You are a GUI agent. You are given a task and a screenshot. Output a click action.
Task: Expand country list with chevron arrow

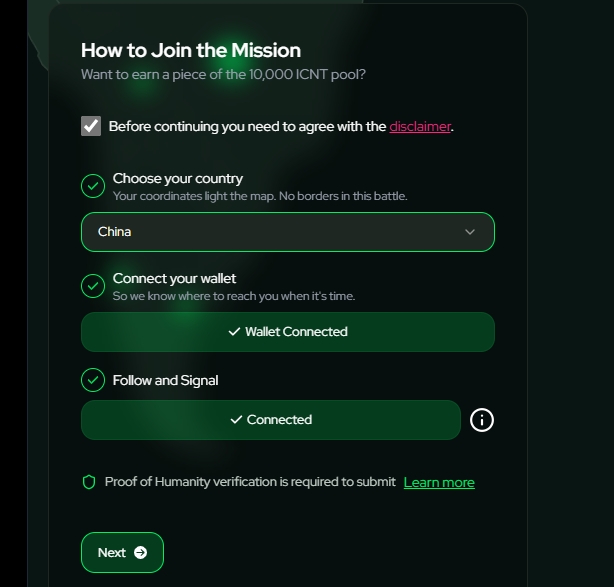tap(470, 232)
